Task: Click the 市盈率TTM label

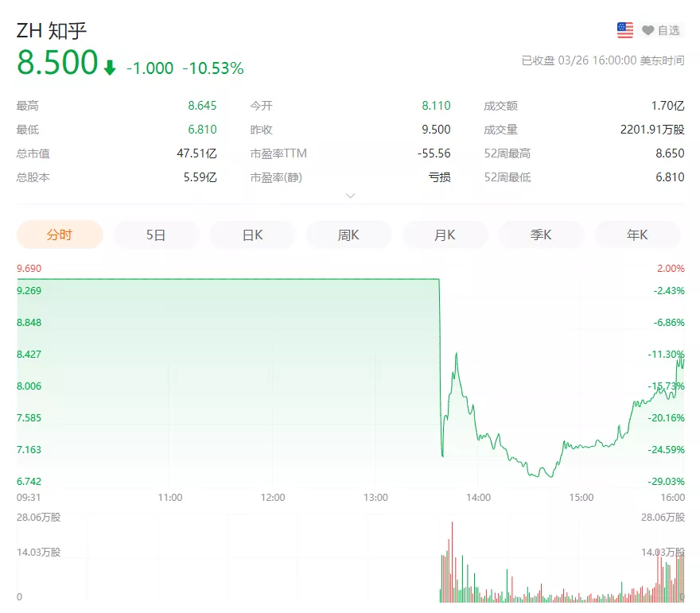Action: (278, 153)
